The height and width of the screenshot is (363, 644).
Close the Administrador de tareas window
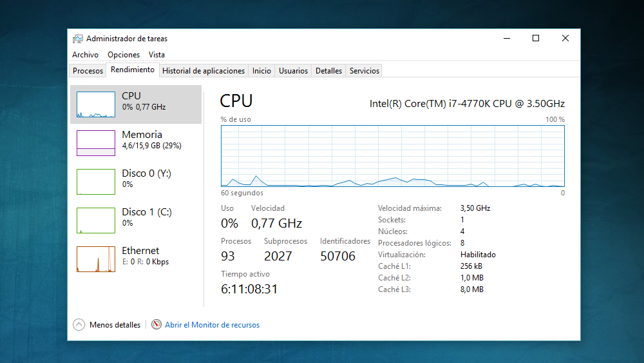(x=565, y=38)
